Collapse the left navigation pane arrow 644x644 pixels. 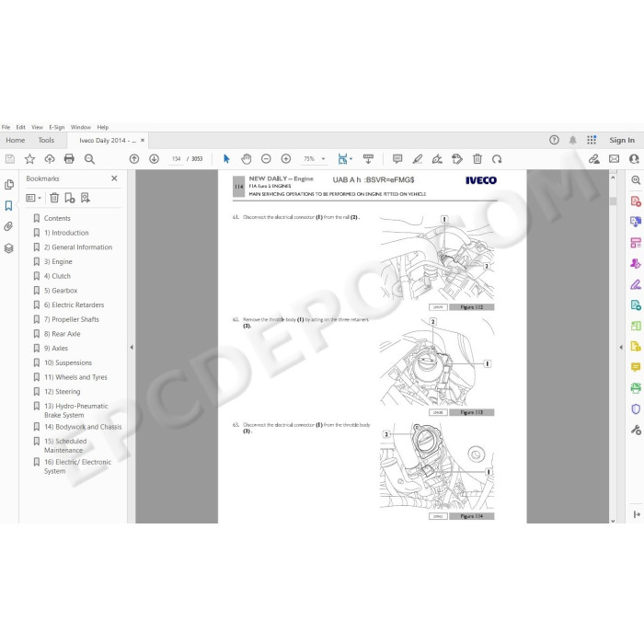[x=132, y=348]
